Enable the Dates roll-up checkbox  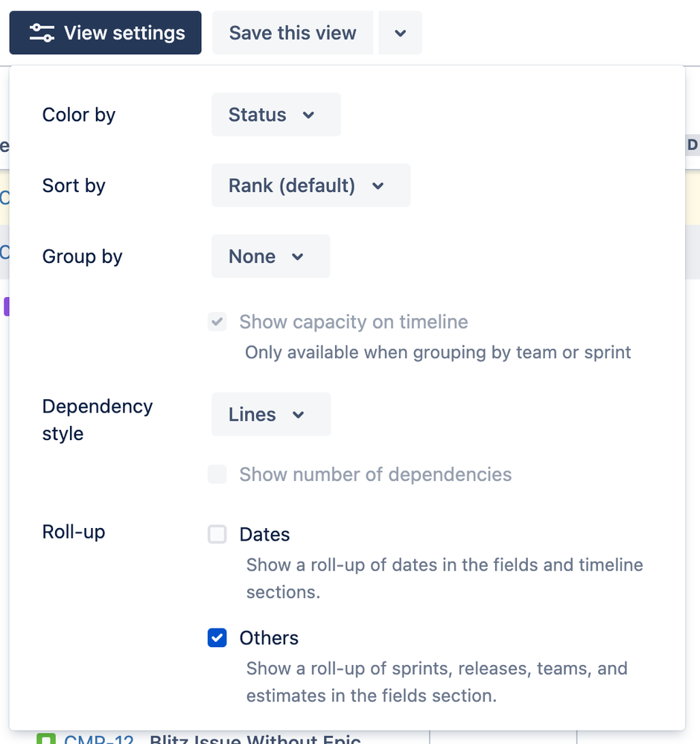click(x=217, y=534)
